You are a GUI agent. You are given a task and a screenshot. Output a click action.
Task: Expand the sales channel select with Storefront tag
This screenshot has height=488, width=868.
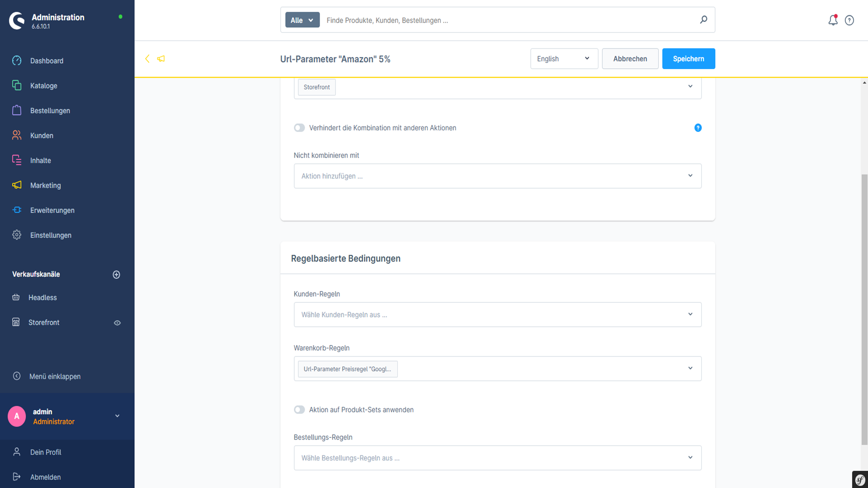coord(690,86)
